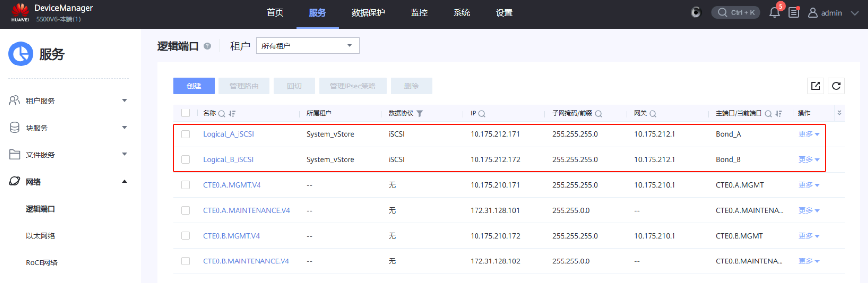Viewport: 868px width, 283px height.
Task: Click the help icon next to 逻辑端口 title
Action: click(x=207, y=46)
